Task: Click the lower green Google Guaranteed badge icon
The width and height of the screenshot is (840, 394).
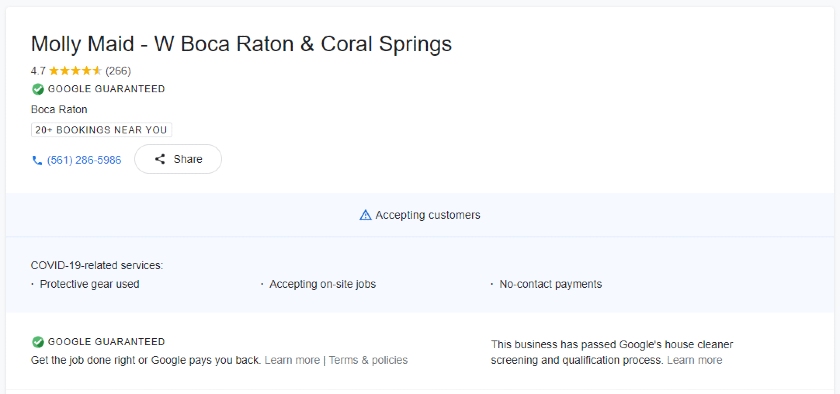Action: 38,342
